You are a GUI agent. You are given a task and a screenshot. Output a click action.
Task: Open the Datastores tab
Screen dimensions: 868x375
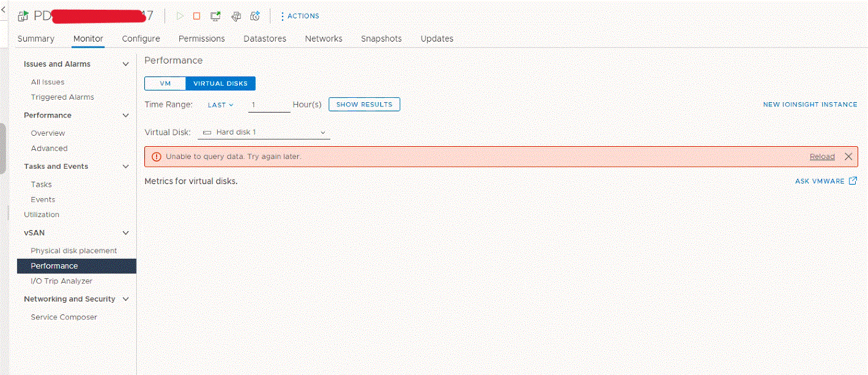click(265, 39)
